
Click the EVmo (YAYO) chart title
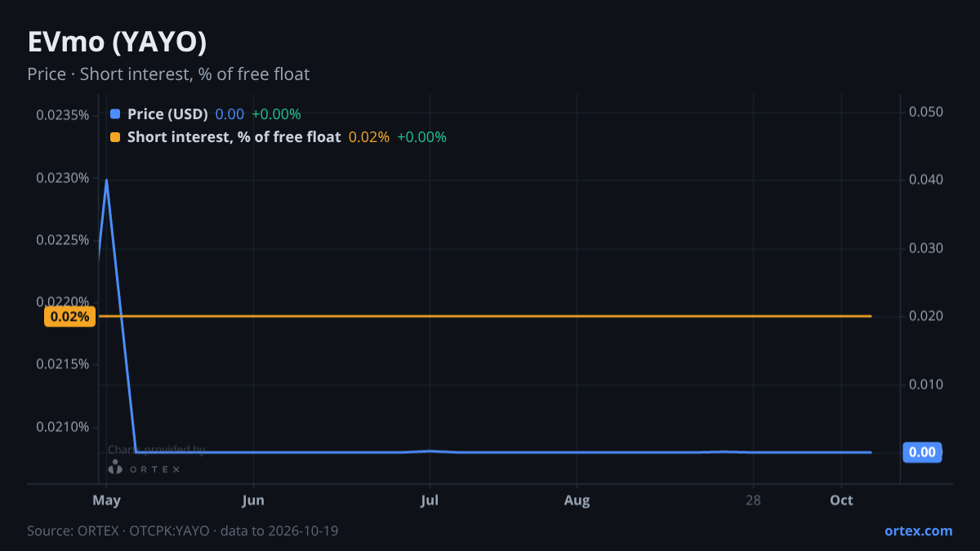coord(117,42)
